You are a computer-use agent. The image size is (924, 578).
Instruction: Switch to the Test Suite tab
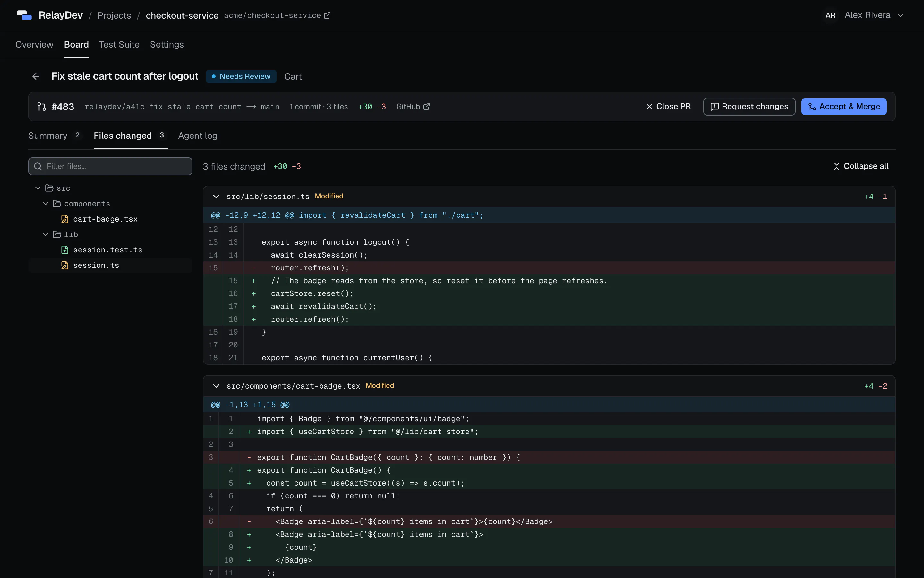tap(119, 45)
